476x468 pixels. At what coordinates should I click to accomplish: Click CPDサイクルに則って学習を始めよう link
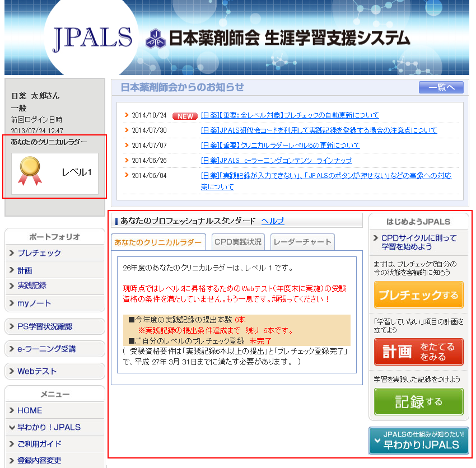point(419,242)
